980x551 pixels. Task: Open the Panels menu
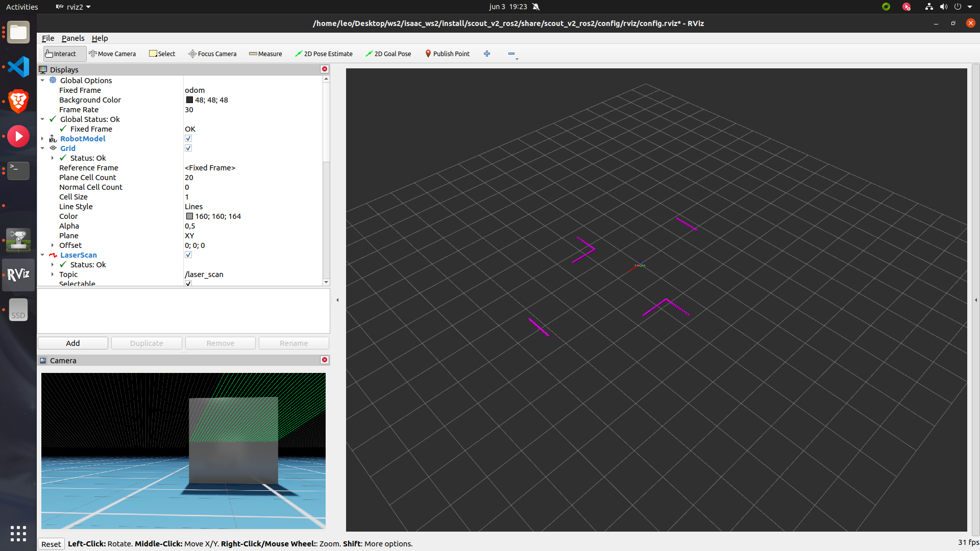click(73, 38)
